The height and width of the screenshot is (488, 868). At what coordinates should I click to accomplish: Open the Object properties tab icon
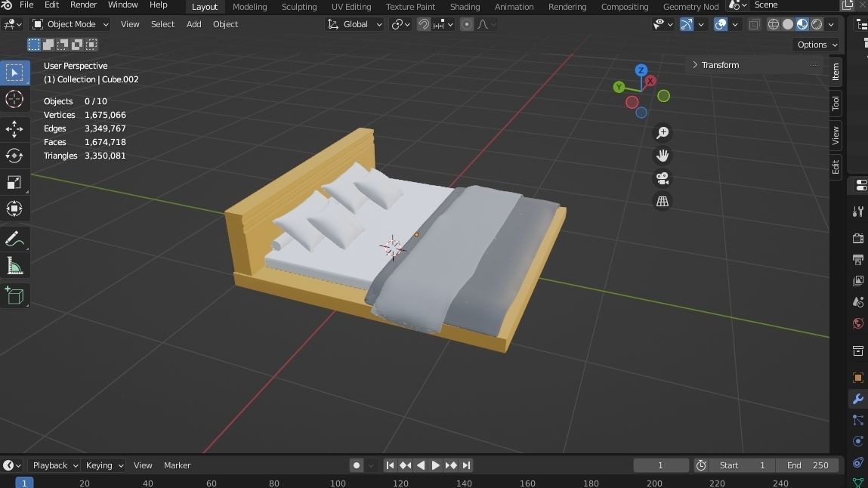pos(858,378)
